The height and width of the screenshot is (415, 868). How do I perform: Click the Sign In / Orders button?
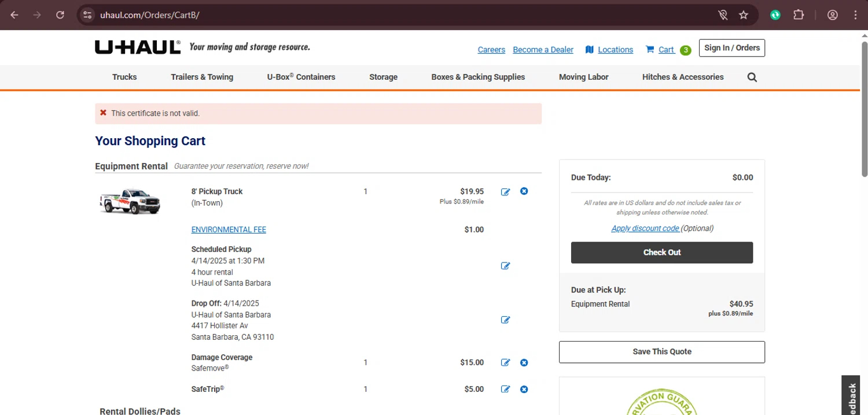point(732,48)
